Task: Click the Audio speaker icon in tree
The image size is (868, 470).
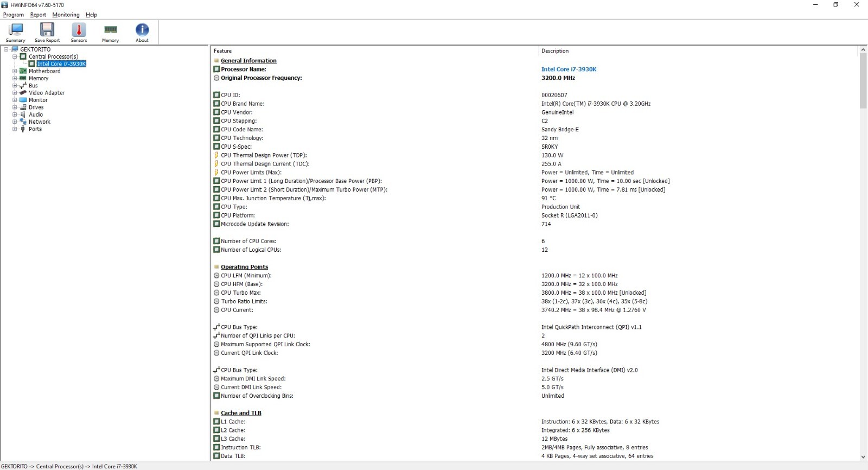Action: 23,115
